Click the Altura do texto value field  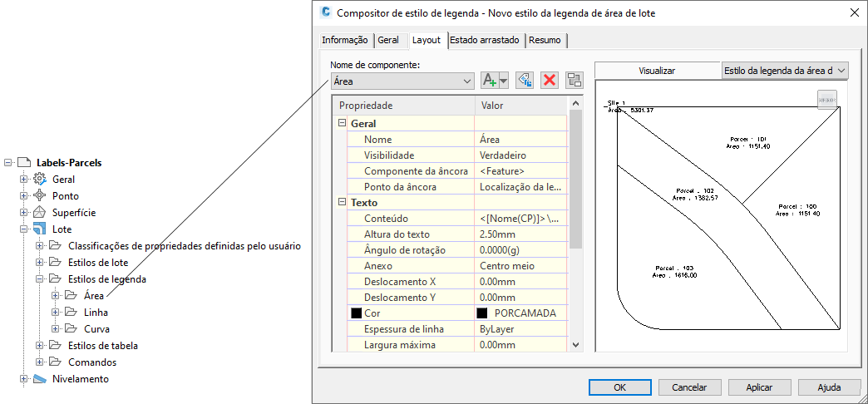click(520, 234)
